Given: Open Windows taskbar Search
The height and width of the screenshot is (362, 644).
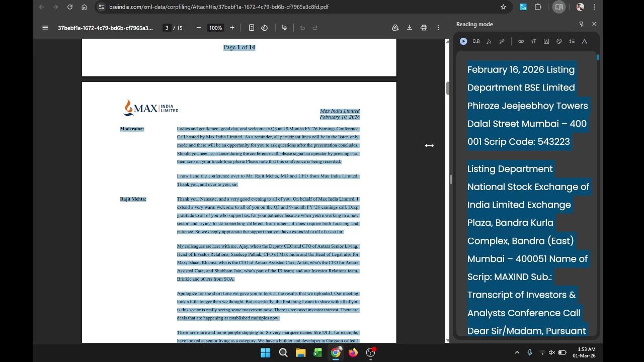Looking at the screenshot, I should (283, 352).
